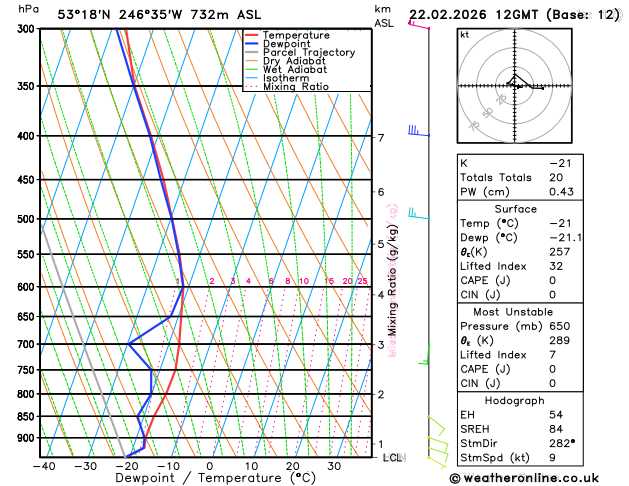This screenshot has height=486, width=629.
Task: Click the cyan wind barb at 500 hPa
Action: 418,213
